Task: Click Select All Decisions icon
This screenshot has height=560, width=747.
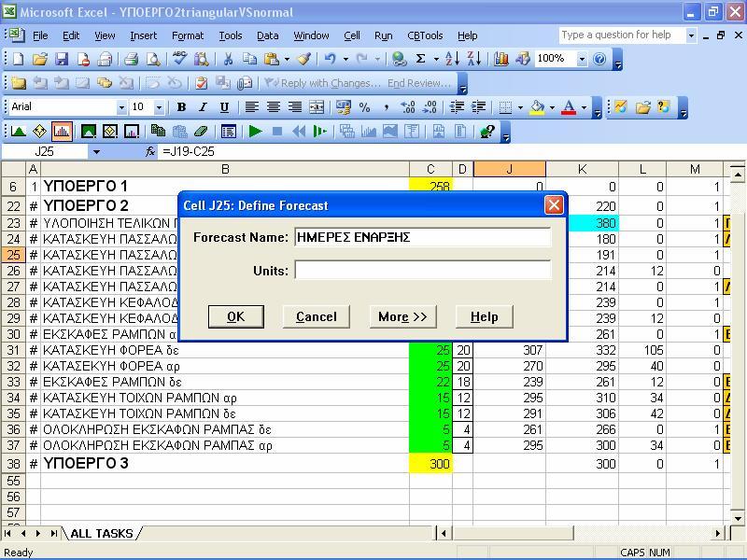Action: (x=110, y=132)
